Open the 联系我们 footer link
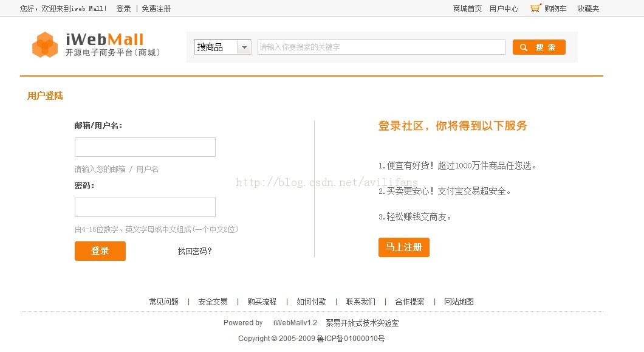Image resolution: width=644 pixels, height=352 pixels. [x=361, y=302]
